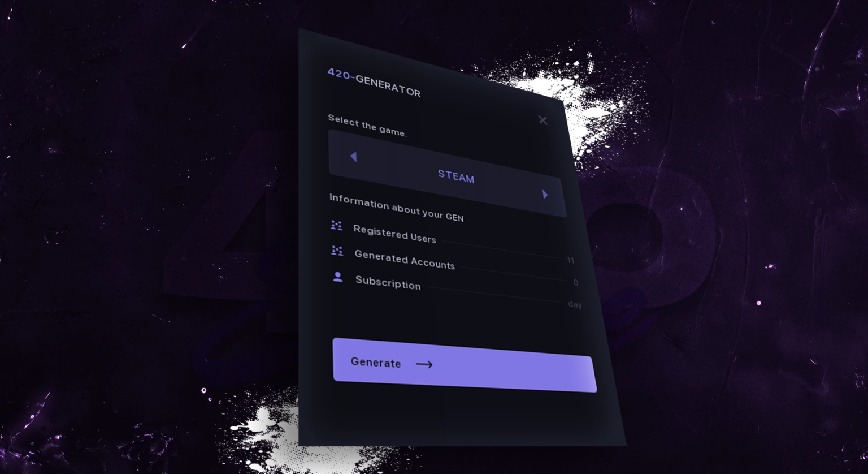Click 'Information about your GEN' heading
This screenshot has height=474, width=868.
[397, 208]
